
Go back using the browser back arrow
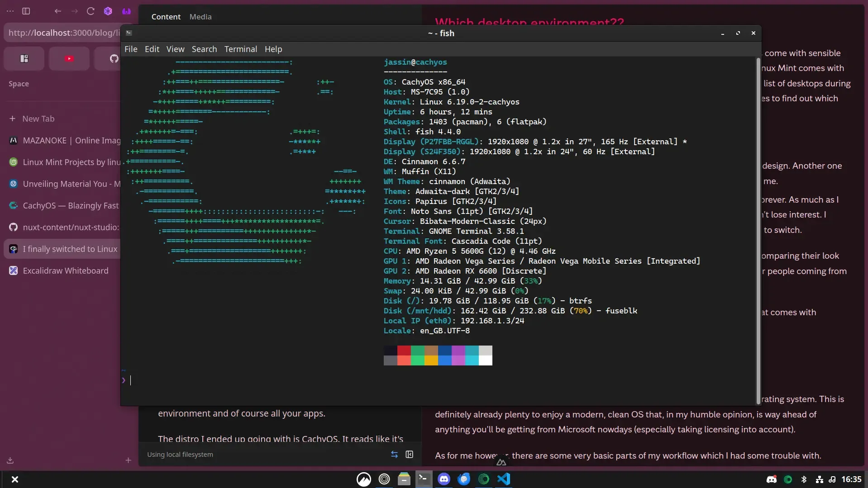pyautogui.click(x=57, y=11)
